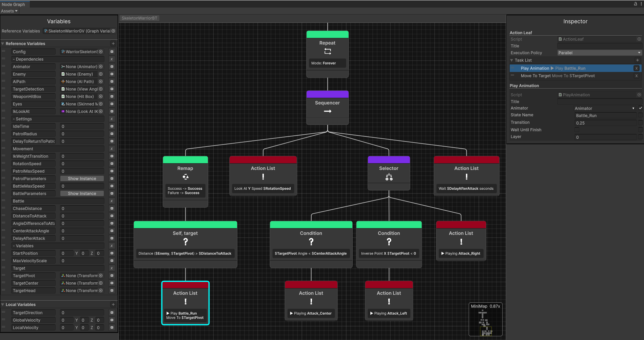Collapse the Local Variables section
Screen dimensions: 644x340
click(x=3, y=305)
